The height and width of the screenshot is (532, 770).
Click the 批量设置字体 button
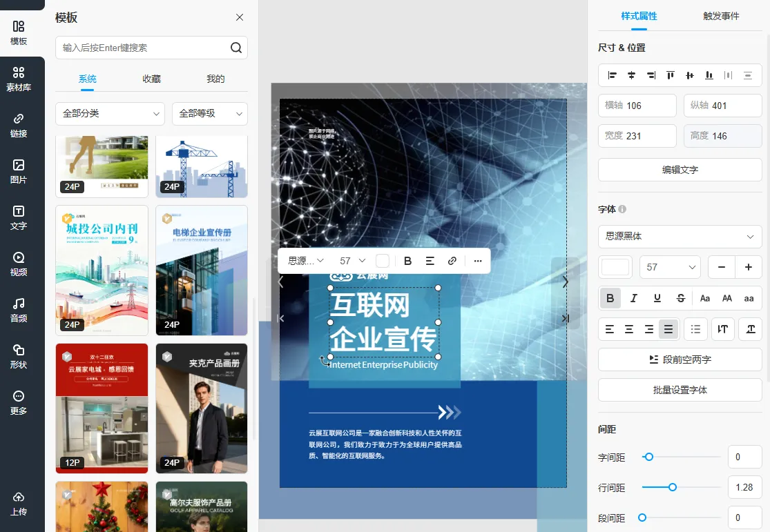[680, 390]
